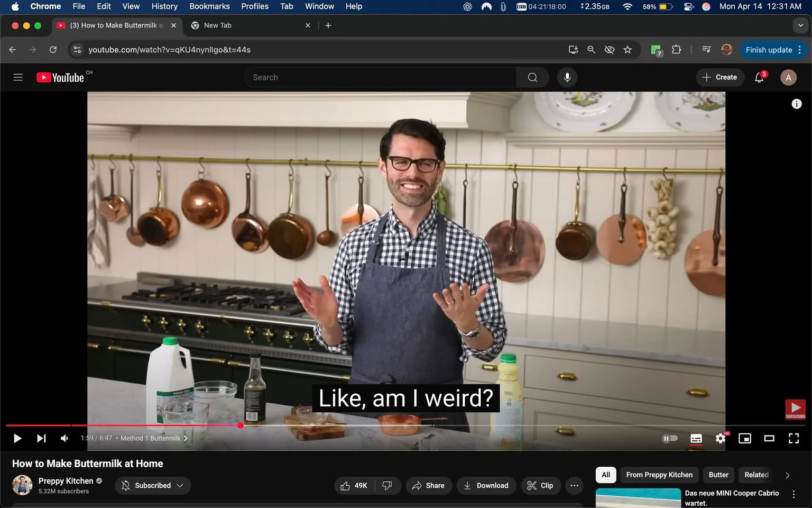Play the paused video
Screen dimensions: 812x508
pyautogui.click(x=17, y=438)
